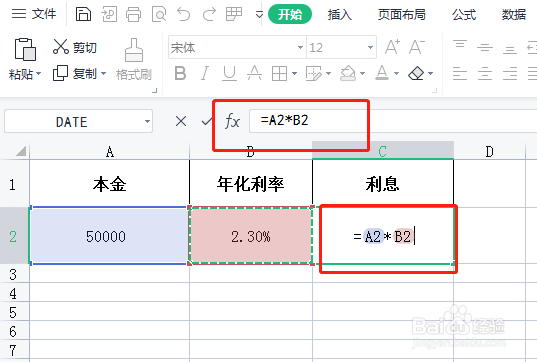Image resolution: width=537 pixels, height=362 pixels.
Task: Select row 1 header
Action: point(14,184)
